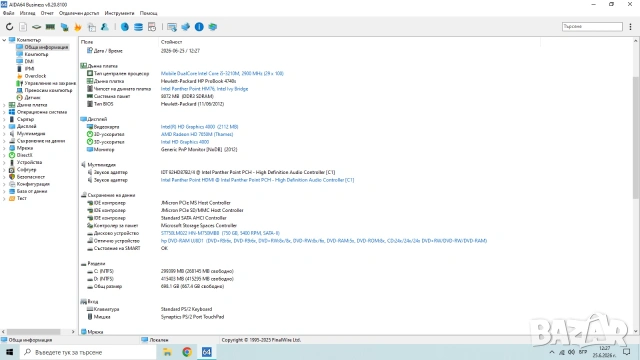Click the taskbar volume speaker icon
The image size is (640, 360).
[x=571, y=352]
